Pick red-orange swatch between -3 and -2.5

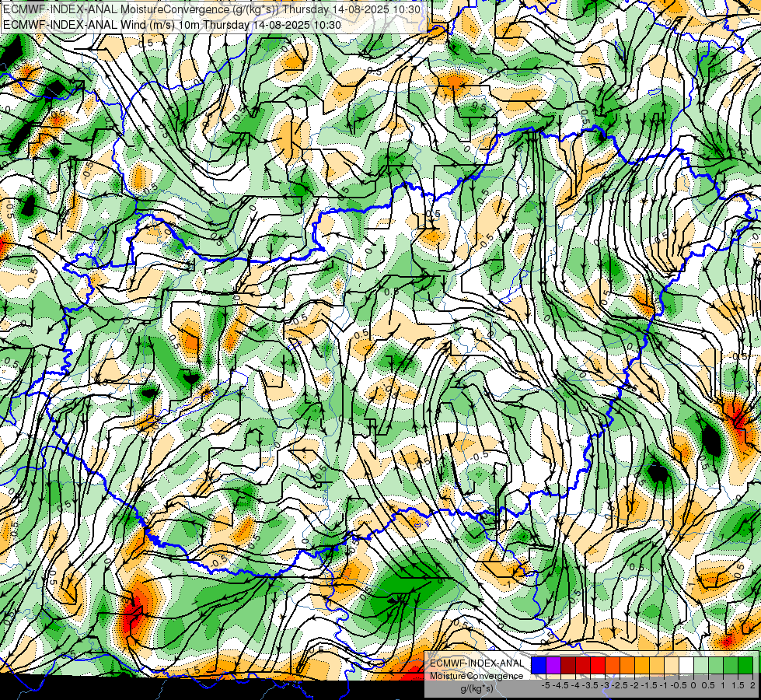[x=613, y=666]
